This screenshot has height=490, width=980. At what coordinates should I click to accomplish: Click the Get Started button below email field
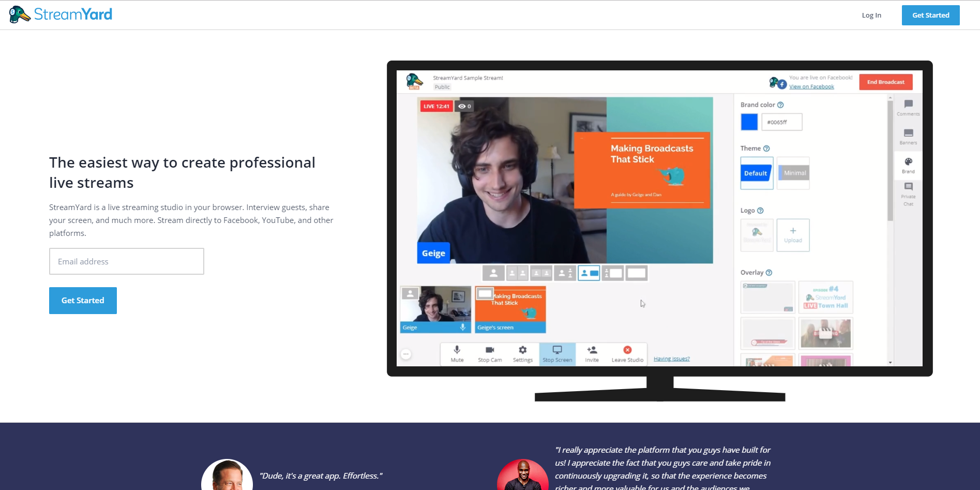point(83,301)
